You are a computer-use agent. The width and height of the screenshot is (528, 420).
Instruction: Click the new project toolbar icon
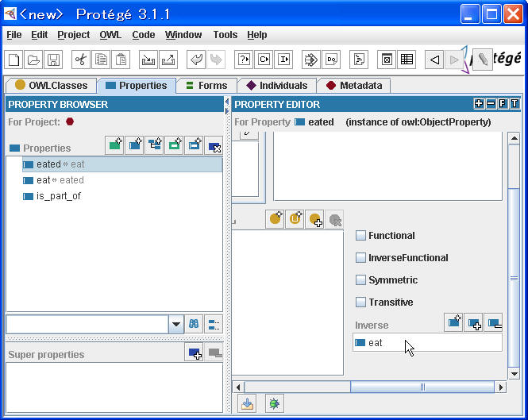click(x=13, y=60)
